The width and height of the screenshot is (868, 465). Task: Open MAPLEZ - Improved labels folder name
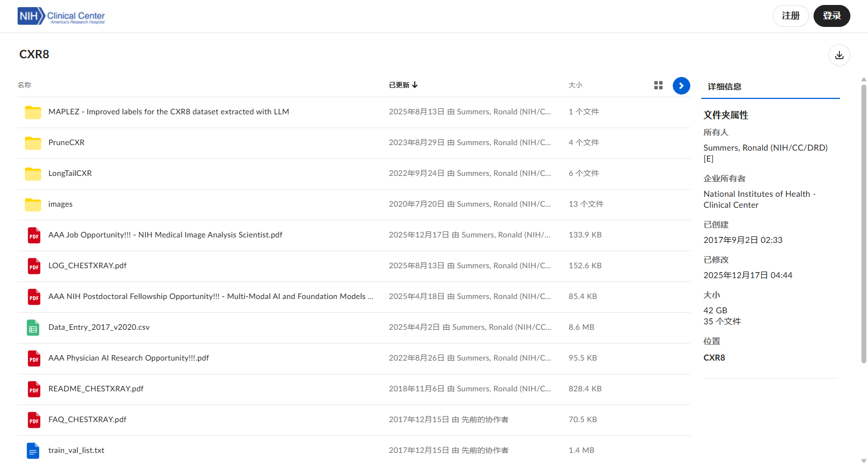(x=169, y=112)
